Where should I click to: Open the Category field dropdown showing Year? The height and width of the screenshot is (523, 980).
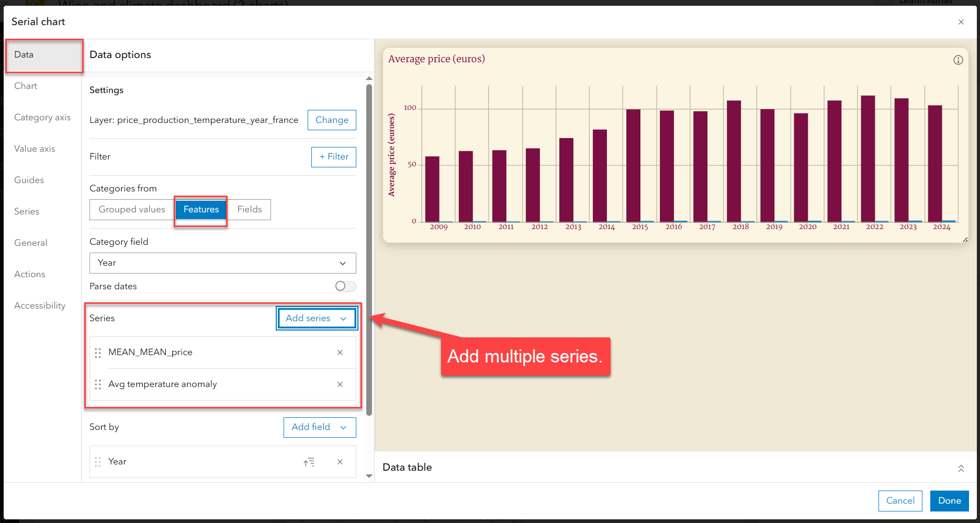coord(222,263)
